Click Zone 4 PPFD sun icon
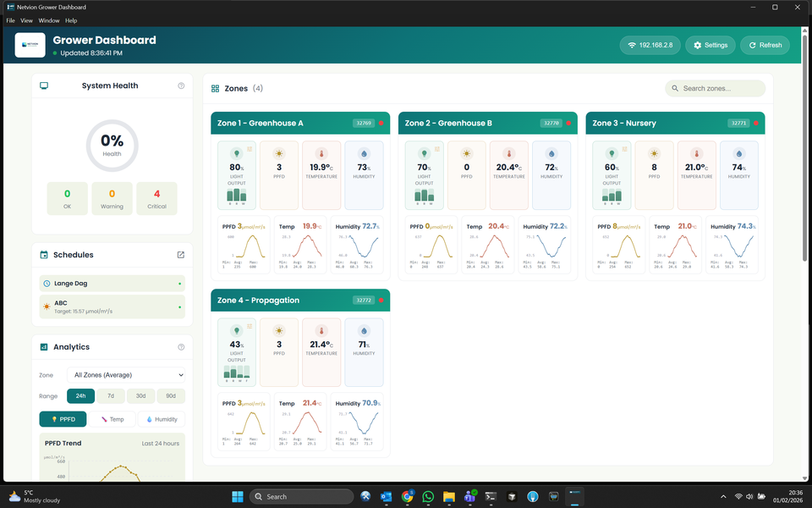This screenshot has width=812, height=508. (x=279, y=331)
